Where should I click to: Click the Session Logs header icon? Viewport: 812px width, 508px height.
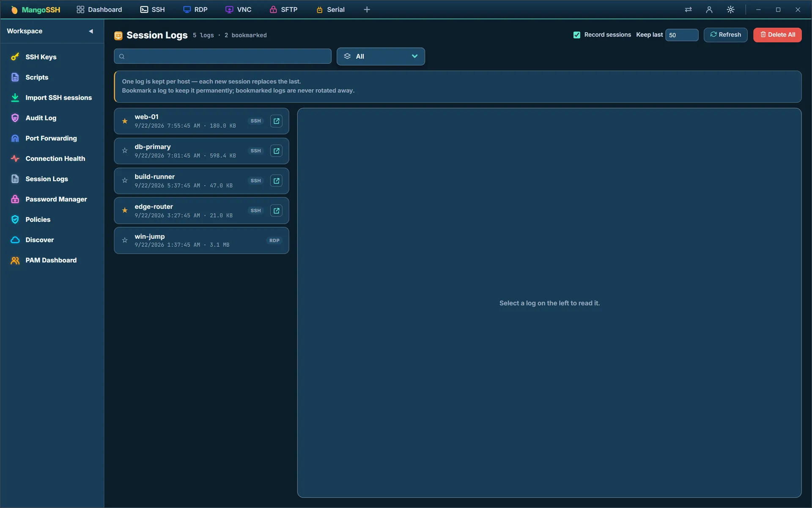[x=118, y=36]
